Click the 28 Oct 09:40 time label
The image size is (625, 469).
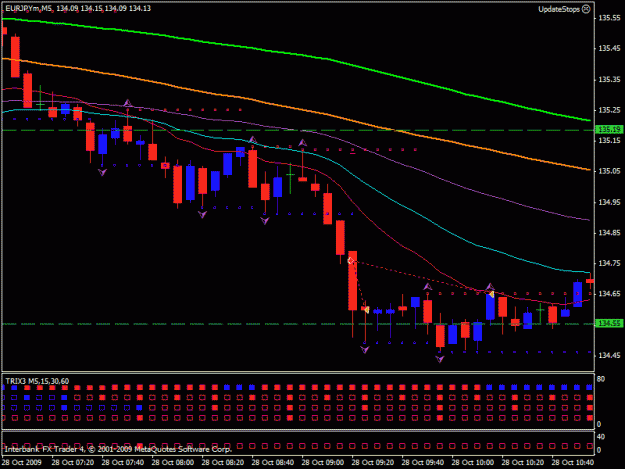pyautogui.click(x=423, y=462)
